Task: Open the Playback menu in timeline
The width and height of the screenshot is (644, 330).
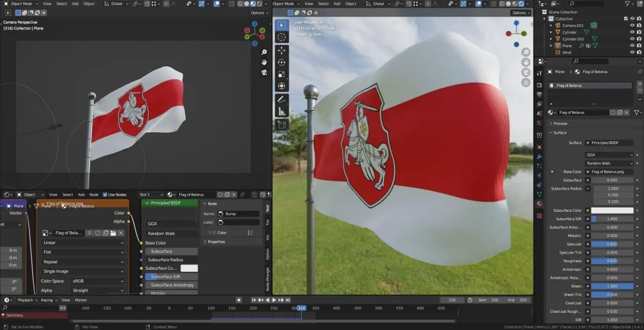Action: tap(27, 300)
